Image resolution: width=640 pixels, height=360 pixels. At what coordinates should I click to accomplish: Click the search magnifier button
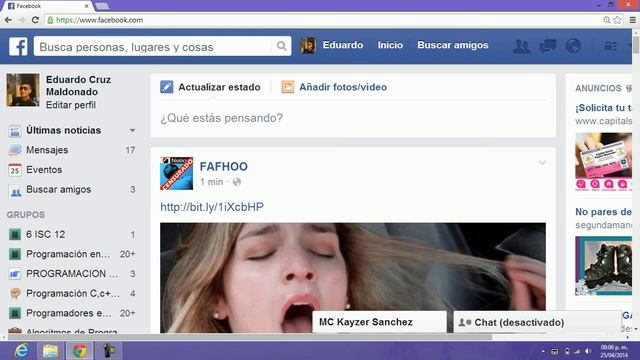coord(281,46)
